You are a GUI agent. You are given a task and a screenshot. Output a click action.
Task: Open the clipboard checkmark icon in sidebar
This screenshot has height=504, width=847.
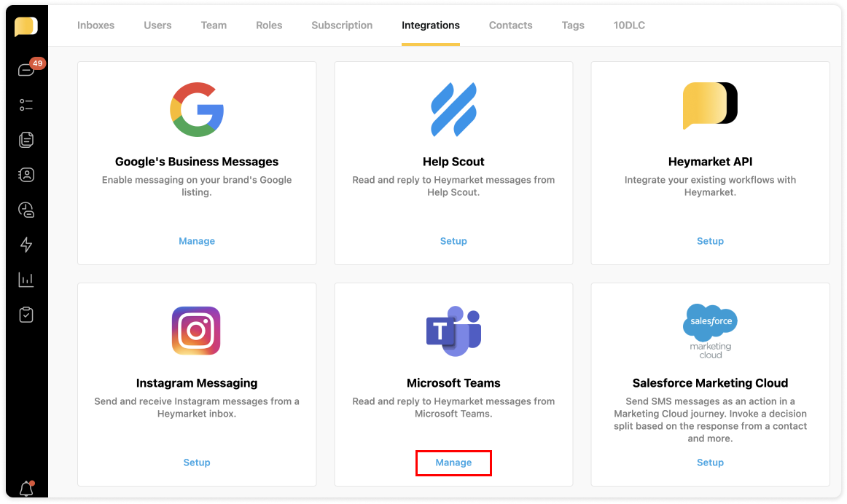tap(26, 315)
